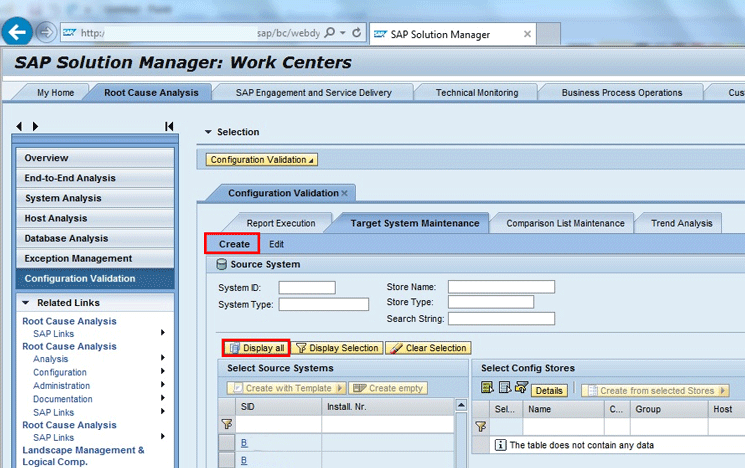This screenshot has height=468, width=745.
Task: Click the SAP logo in the address bar
Action: tap(69, 32)
